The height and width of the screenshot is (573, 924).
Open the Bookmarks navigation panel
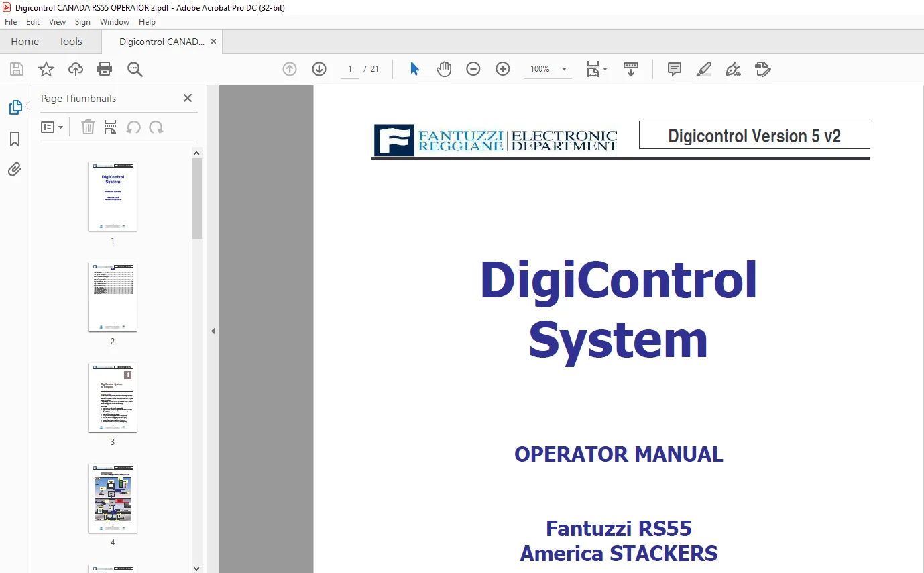[x=15, y=139]
